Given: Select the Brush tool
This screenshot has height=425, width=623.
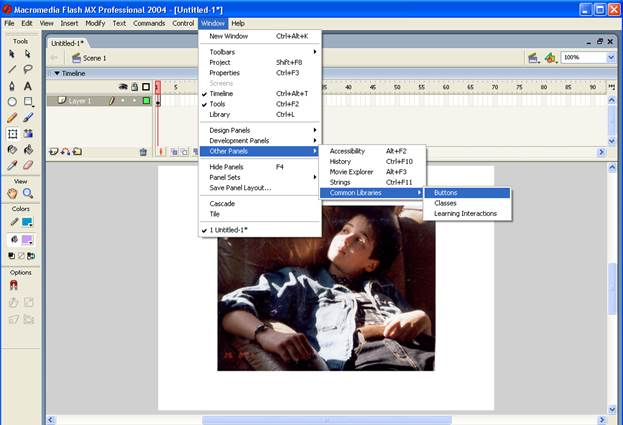Looking at the screenshot, I should pos(28,118).
